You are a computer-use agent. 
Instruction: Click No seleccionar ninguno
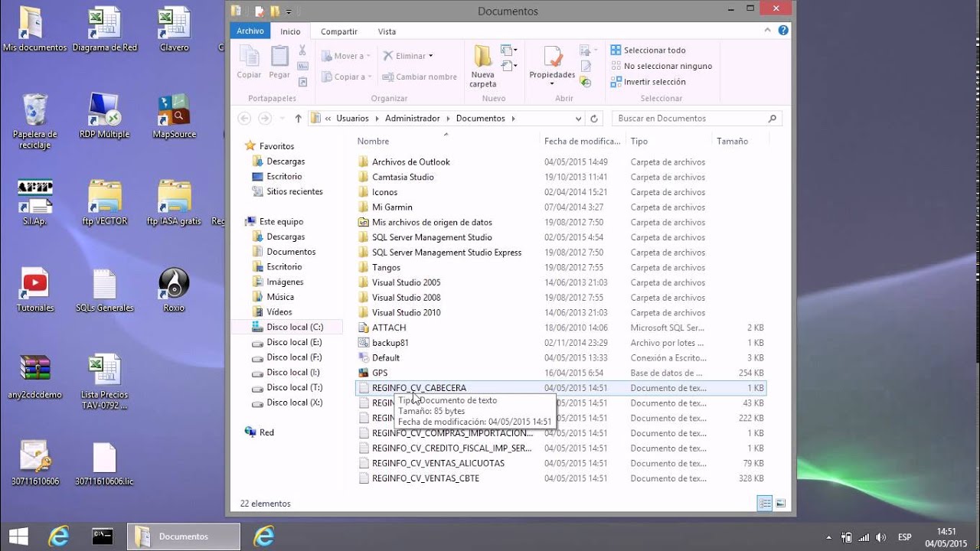pos(661,66)
